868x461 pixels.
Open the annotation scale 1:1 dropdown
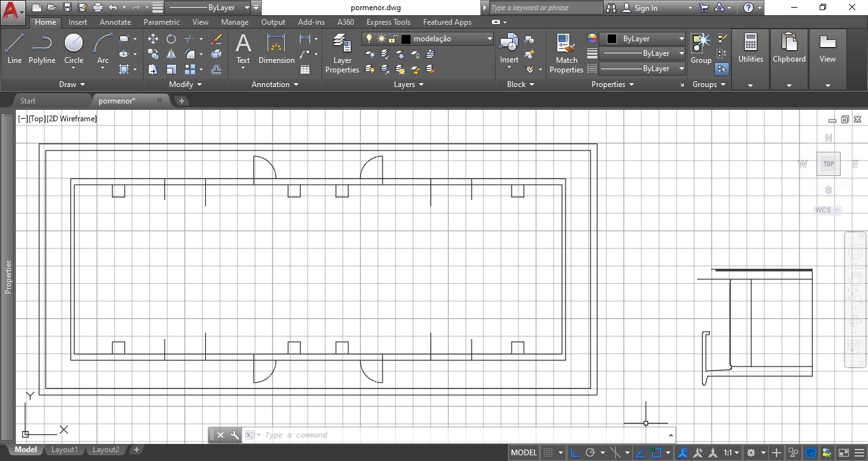point(731,453)
